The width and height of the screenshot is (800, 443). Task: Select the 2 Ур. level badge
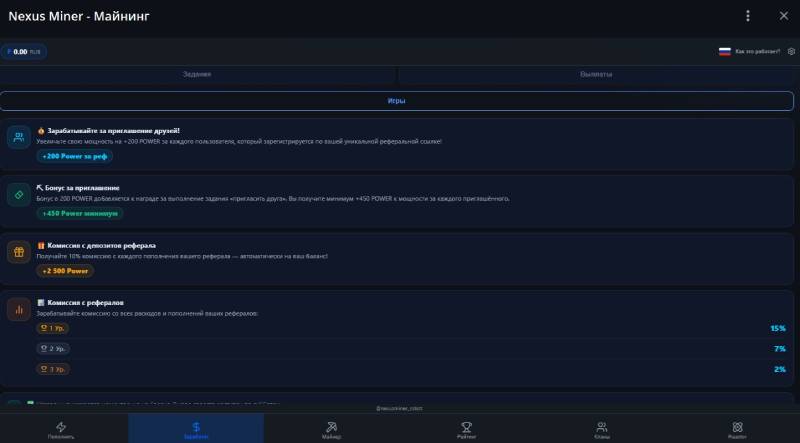pyautogui.click(x=53, y=349)
